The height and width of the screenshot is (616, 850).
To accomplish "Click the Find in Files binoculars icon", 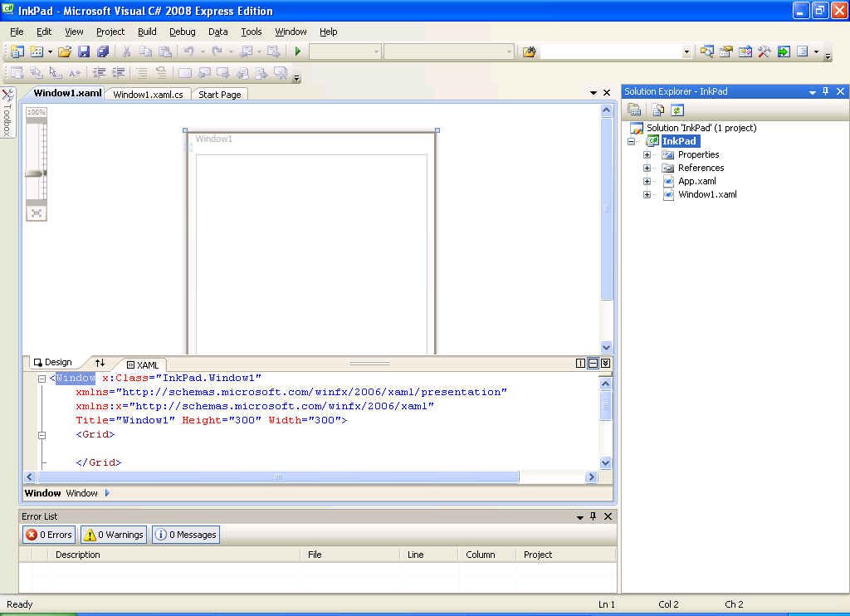I will click(x=529, y=51).
